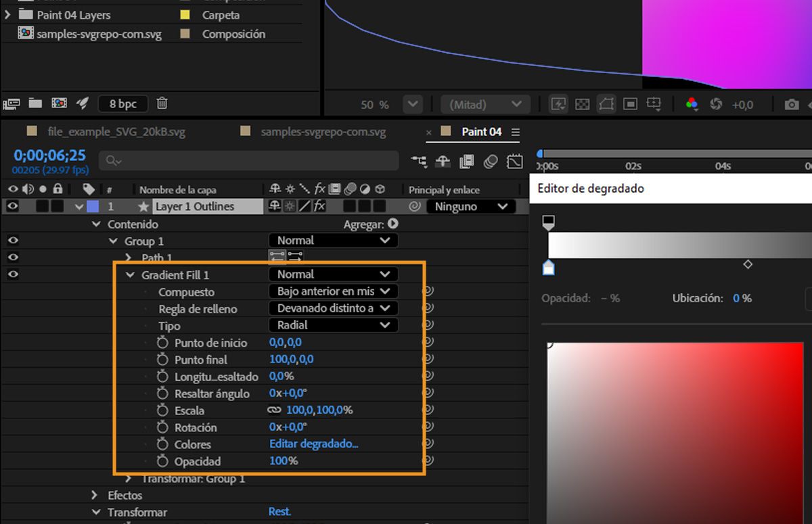This screenshot has height=524, width=812.
Task: Click the label tag column header icon
Action: click(x=89, y=189)
